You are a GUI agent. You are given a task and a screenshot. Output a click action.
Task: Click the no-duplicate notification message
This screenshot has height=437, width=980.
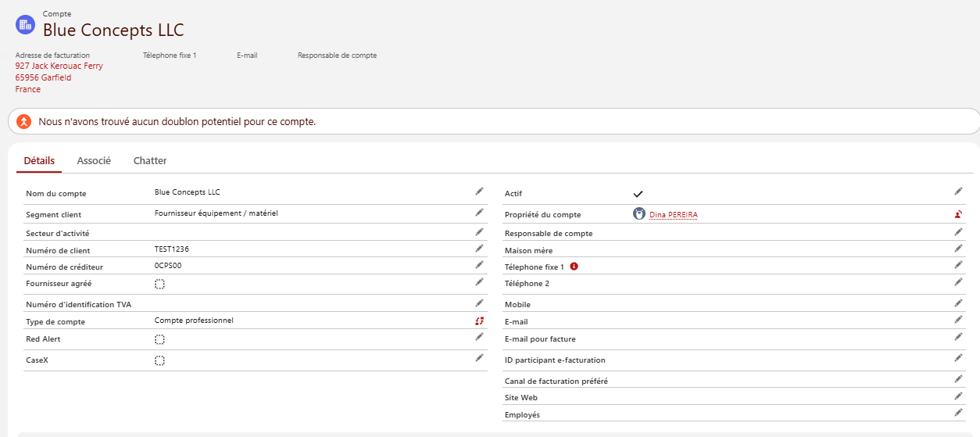[177, 123]
